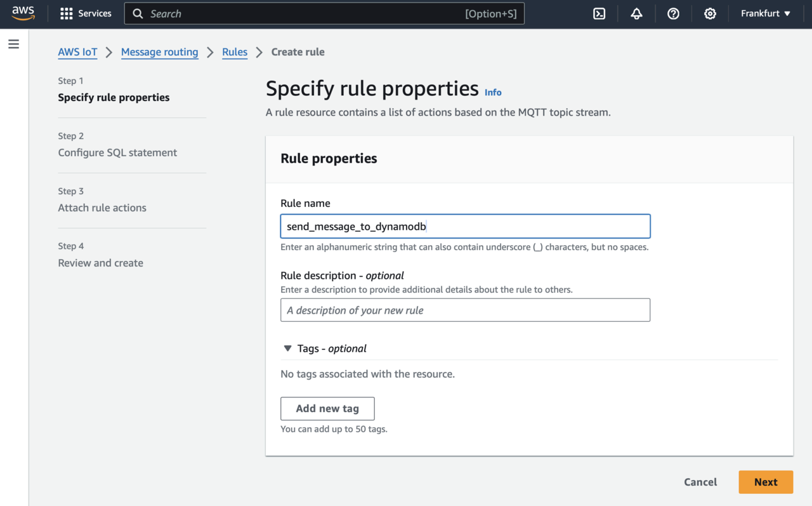Go to AWS IoT breadcrumb link
Viewport: 812px width, 506px height.
click(77, 52)
